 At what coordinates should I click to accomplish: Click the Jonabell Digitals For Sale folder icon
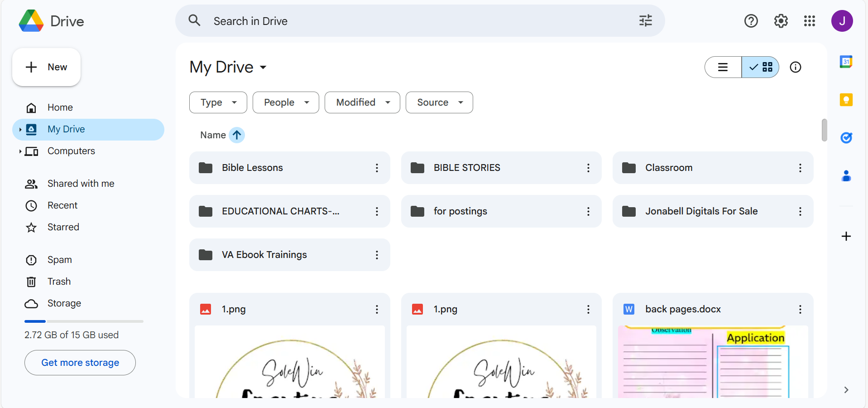coord(629,211)
